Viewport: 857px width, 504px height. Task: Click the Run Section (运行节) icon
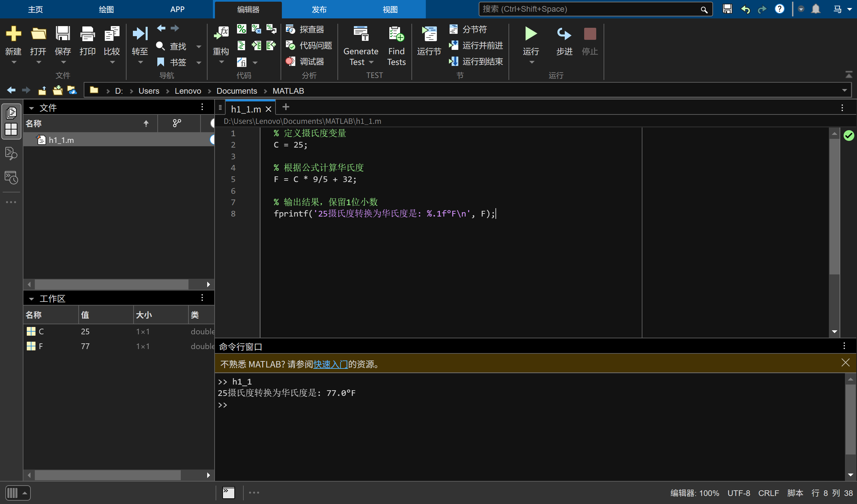[429, 34]
